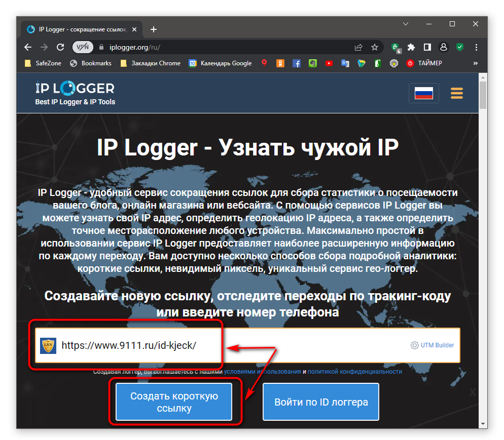
Task: Toggle the VPN badge in address bar
Action: point(83,47)
